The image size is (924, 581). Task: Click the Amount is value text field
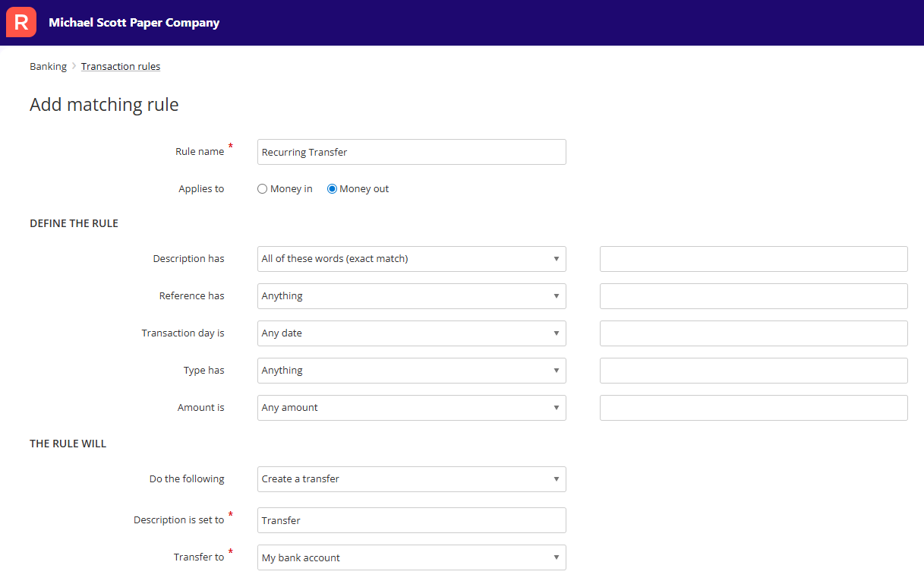(x=754, y=408)
